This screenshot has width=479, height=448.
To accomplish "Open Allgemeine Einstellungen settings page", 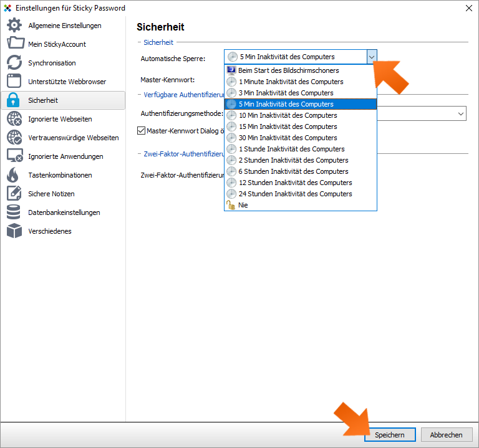I will (x=63, y=26).
